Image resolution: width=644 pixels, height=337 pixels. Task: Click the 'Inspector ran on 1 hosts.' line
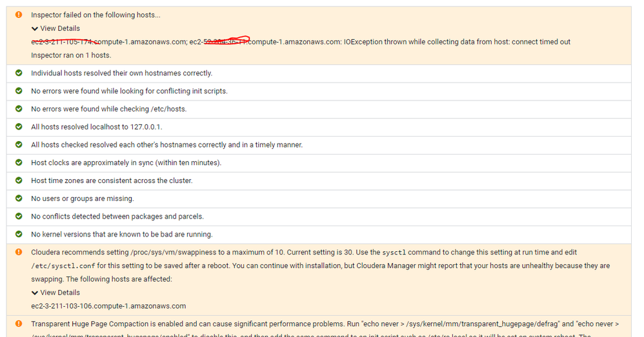71,55
